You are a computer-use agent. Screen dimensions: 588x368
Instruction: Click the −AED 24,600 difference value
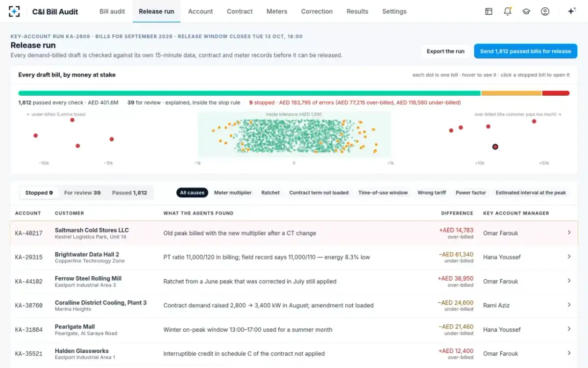(455, 303)
